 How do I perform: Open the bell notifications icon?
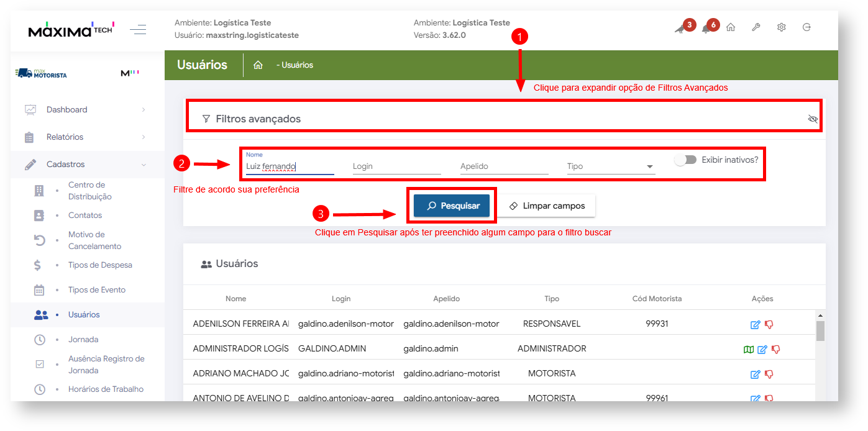(706, 29)
